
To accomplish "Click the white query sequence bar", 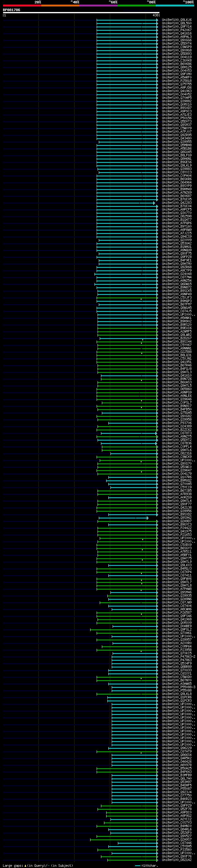I will click(81, 12).
